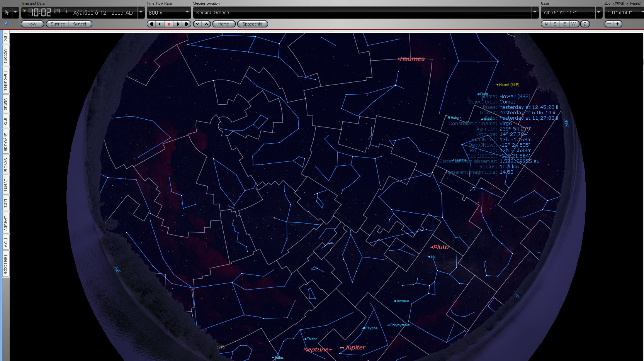Raise viewing elevation with up chevron
644x361 pixels.
coord(207,24)
